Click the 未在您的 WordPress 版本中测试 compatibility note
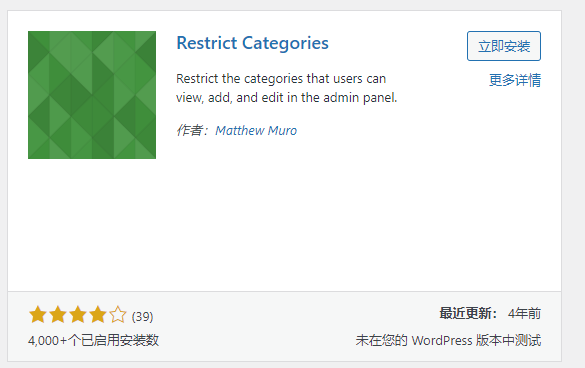The width and height of the screenshot is (585, 368). pyautogui.click(x=448, y=340)
